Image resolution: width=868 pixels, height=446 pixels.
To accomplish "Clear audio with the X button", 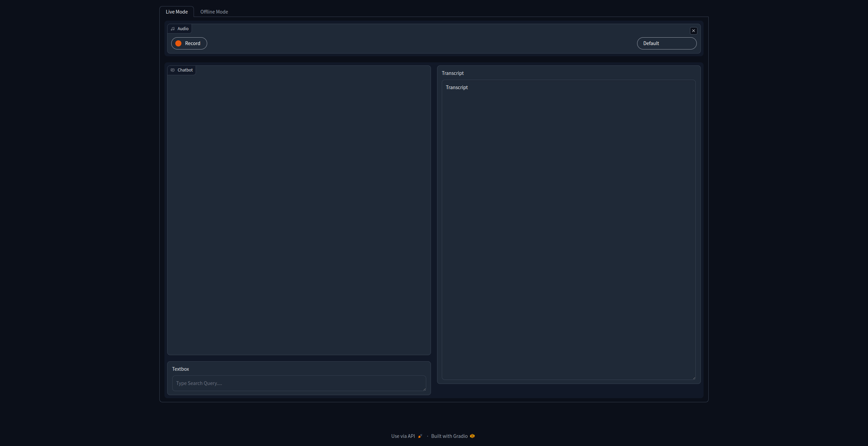I will click(x=693, y=31).
